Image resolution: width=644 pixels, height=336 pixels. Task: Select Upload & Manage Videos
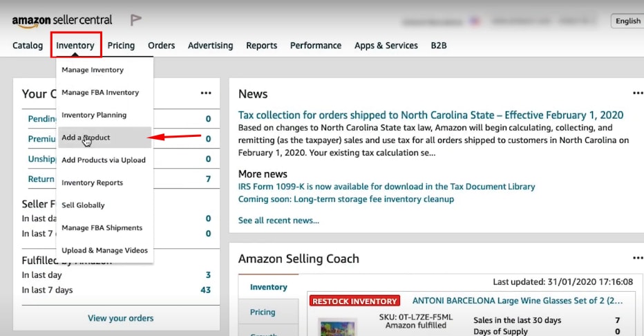coord(105,250)
